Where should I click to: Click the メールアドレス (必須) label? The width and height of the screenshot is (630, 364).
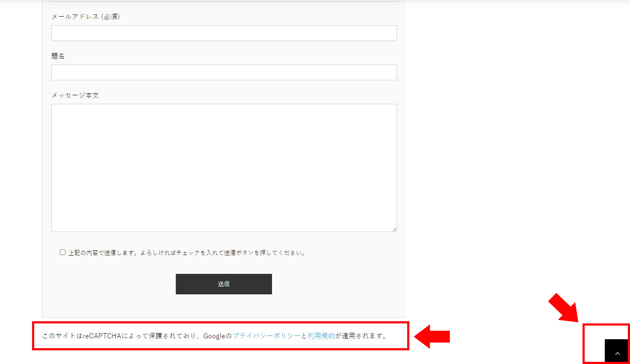click(86, 17)
